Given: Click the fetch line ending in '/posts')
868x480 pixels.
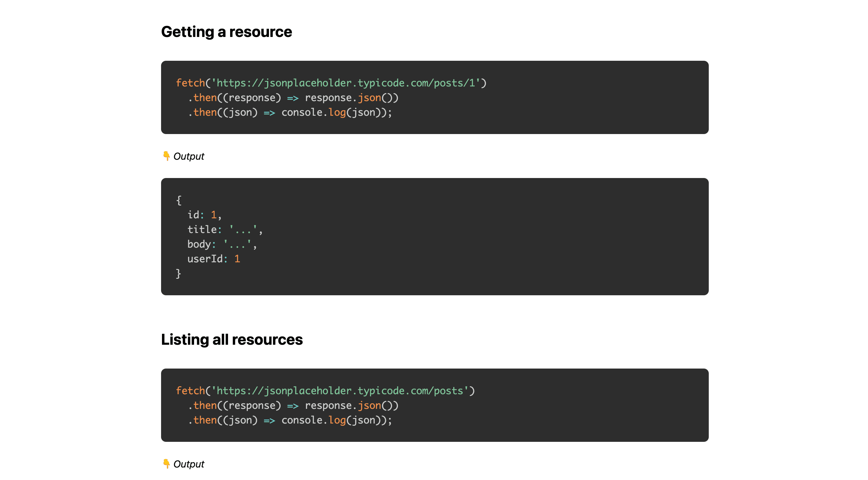Looking at the screenshot, I should pyautogui.click(x=325, y=391).
